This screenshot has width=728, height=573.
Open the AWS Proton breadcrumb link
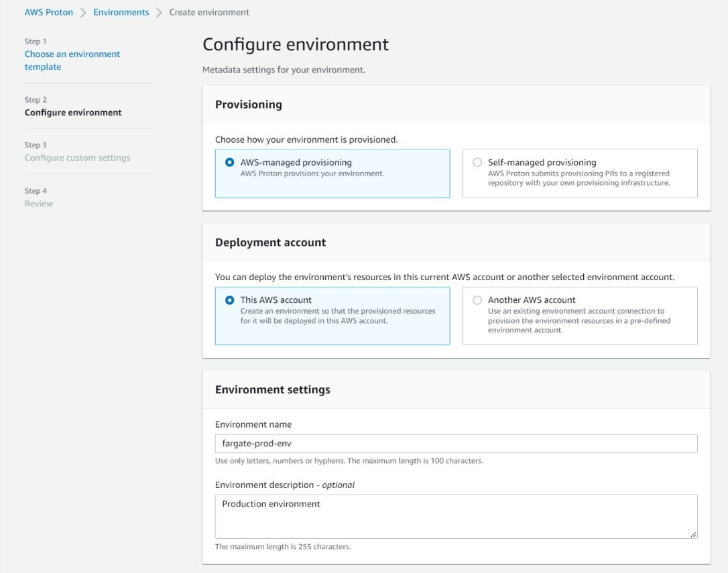[x=49, y=13]
